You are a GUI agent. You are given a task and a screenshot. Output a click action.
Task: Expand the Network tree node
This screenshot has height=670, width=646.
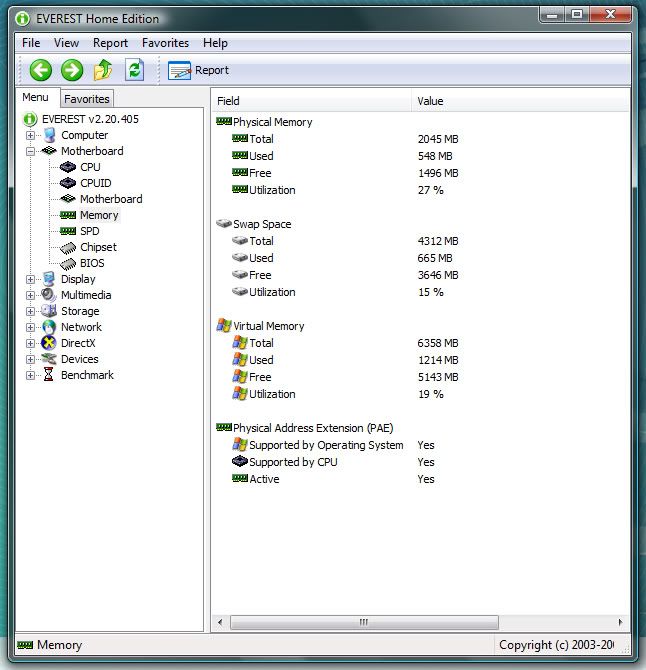pyautogui.click(x=30, y=327)
